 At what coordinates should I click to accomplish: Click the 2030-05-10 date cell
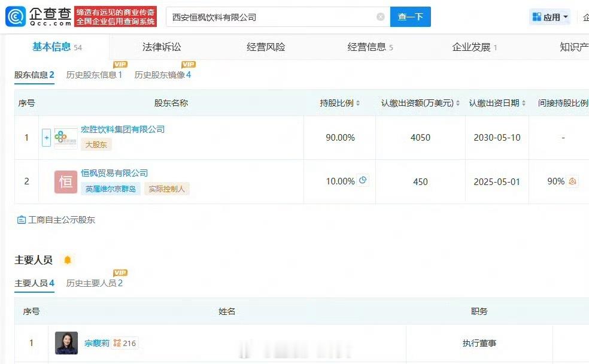tap(497, 138)
